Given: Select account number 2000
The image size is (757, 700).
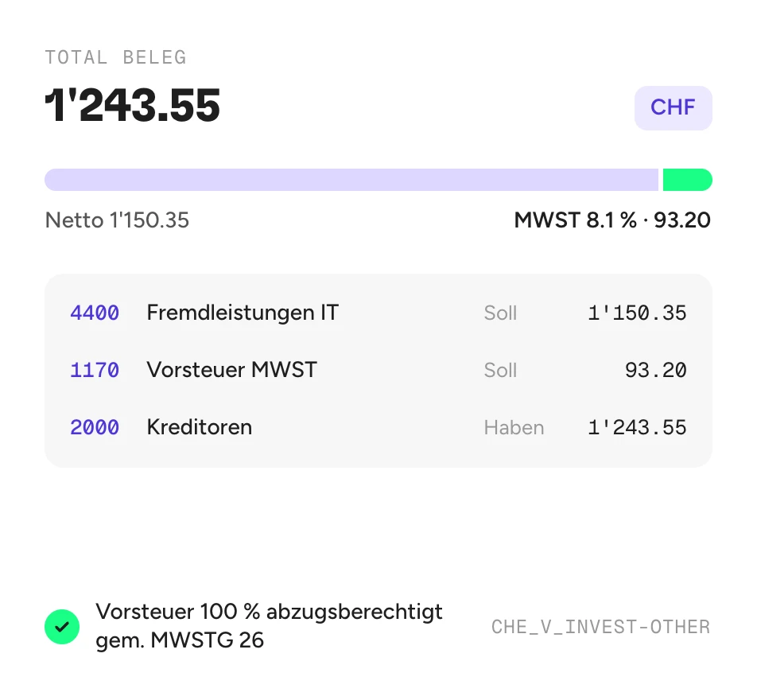Looking at the screenshot, I should (x=95, y=427).
